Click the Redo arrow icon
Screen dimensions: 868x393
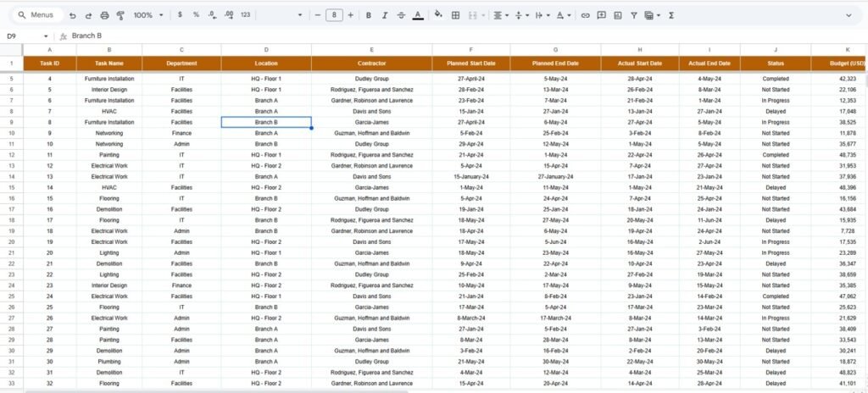pyautogui.click(x=88, y=15)
